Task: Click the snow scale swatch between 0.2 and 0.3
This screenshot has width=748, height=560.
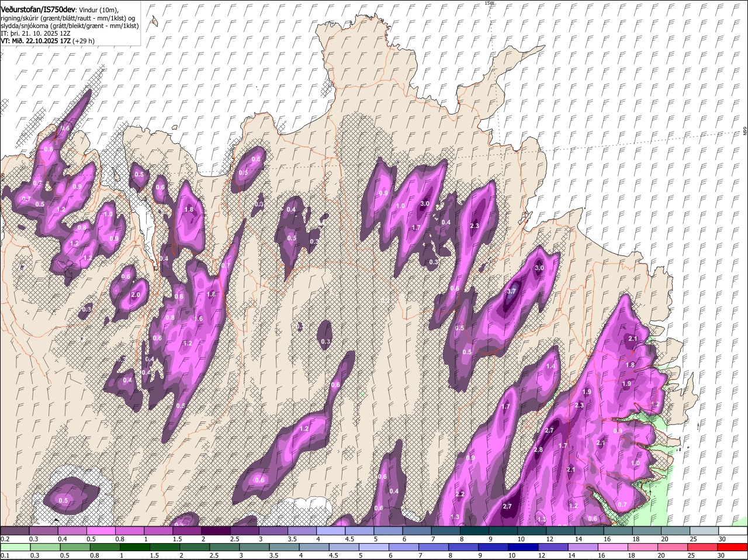Action: 15,531
